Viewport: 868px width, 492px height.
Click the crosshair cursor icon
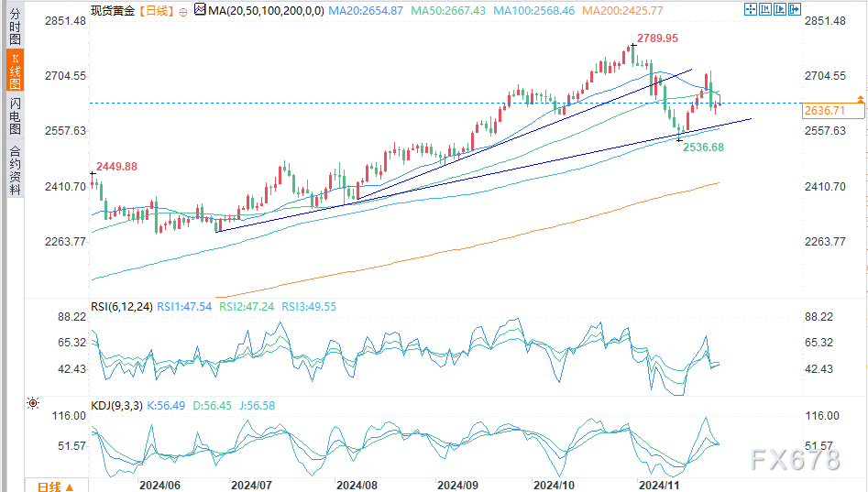pyautogui.click(x=751, y=9)
